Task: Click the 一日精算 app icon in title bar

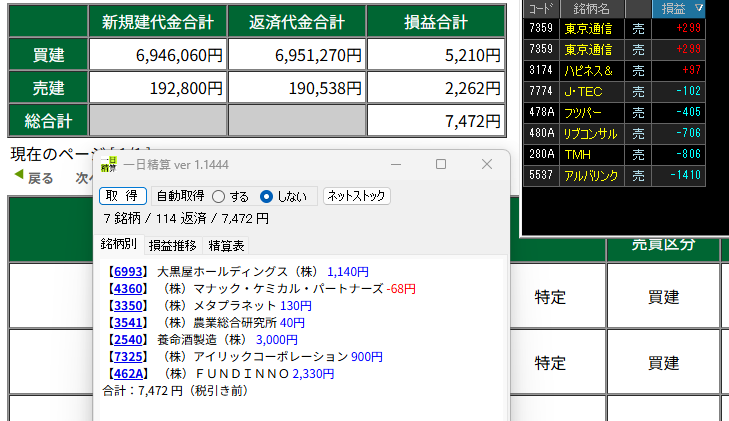Action: (x=108, y=164)
